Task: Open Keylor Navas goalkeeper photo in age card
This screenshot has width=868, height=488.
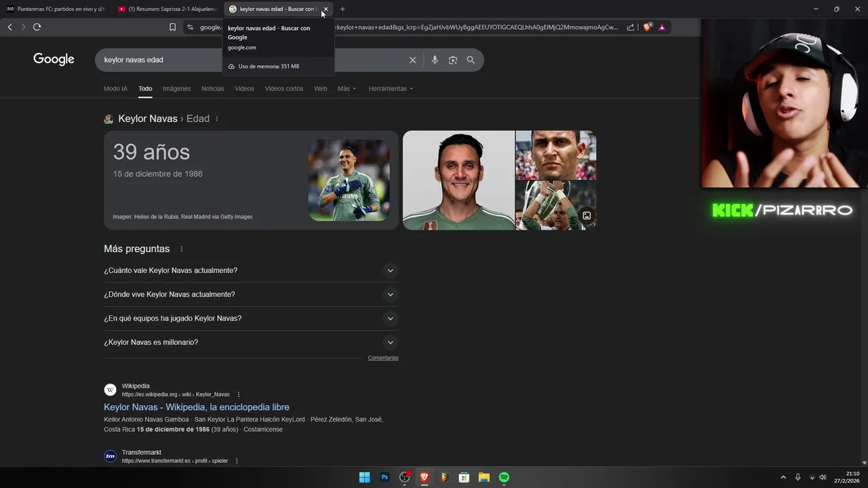Action: click(349, 180)
